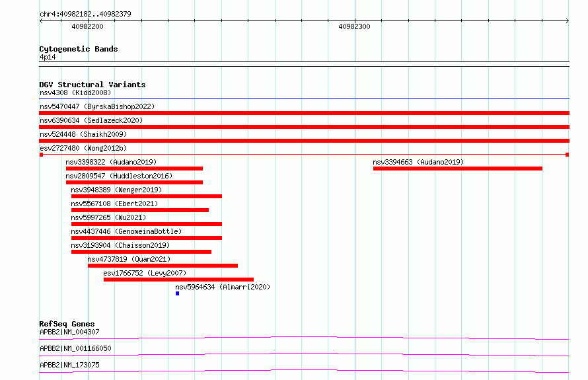The height and width of the screenshot is (380, 588).
Task: Click the nsv2809547 red variant bar
Action: pos(134,182)
